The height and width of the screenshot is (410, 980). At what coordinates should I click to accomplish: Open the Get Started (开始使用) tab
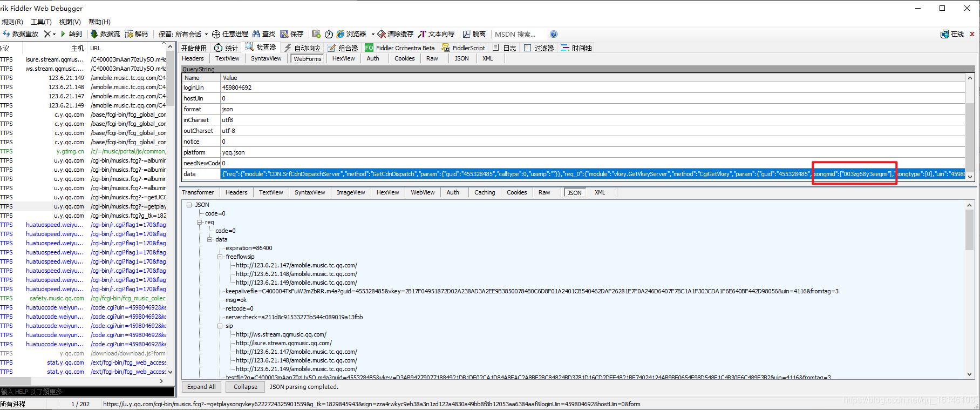coord(194,48)
